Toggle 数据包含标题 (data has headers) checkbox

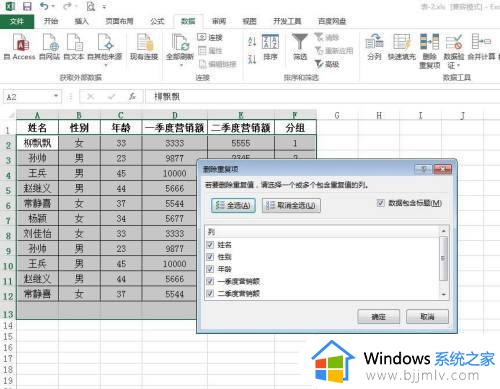(x=380, y=203)
